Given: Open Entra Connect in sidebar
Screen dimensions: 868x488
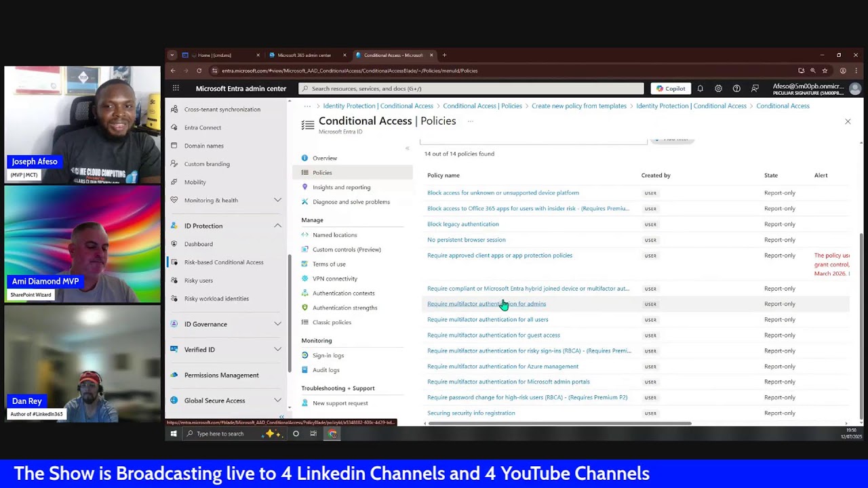Looking at the screenshot, I should tap(203, 127).
